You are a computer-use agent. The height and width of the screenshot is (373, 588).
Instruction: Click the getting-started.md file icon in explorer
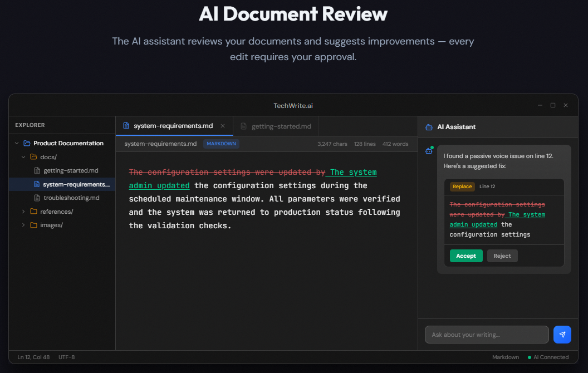(36, 170)
